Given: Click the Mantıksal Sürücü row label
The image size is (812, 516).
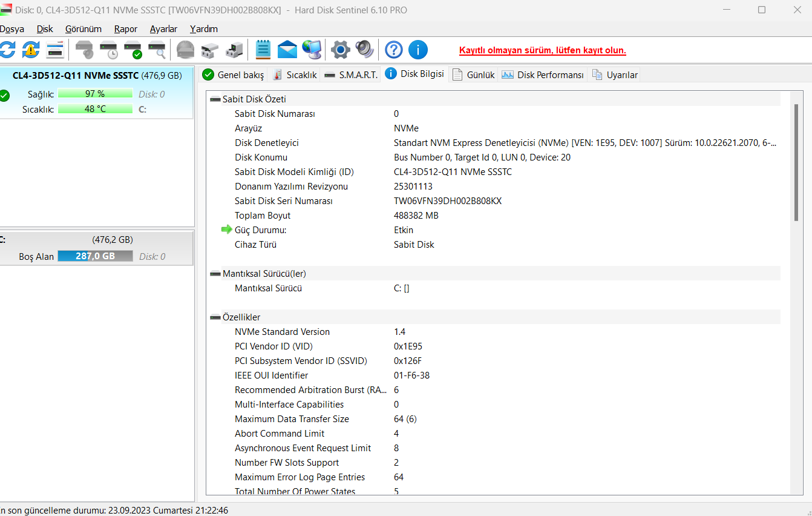Looking at the screenshot, I should point(268,288).
